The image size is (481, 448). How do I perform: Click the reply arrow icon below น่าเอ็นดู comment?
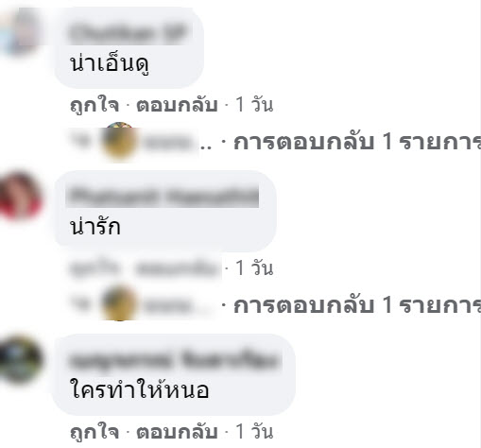[81, 142]
